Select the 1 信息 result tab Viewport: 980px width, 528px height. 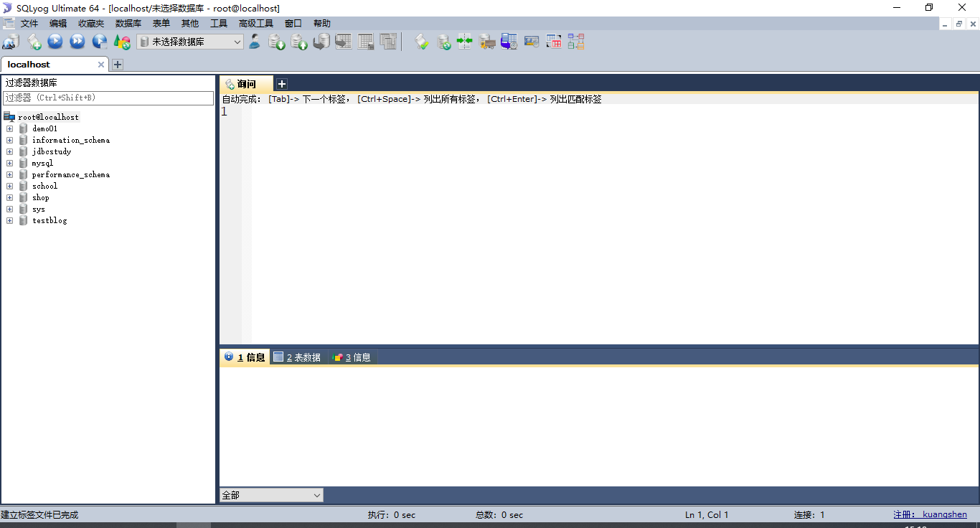tap(245, 357)
